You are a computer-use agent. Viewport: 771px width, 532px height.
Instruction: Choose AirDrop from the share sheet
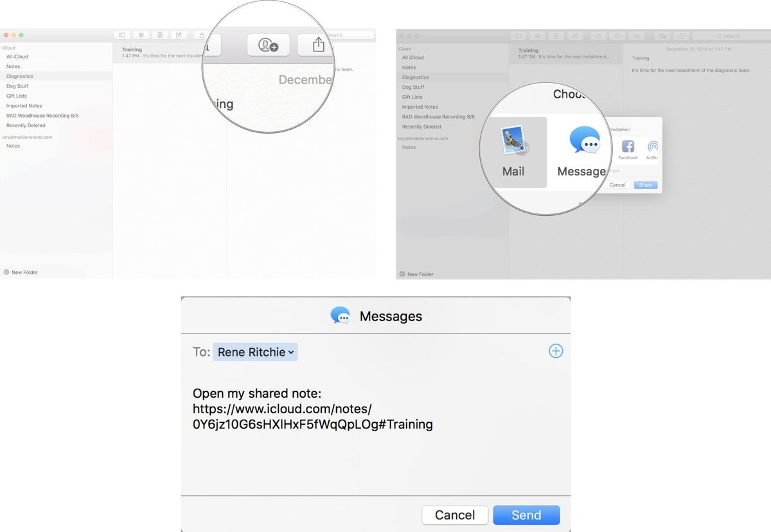(x=652, y=148)
